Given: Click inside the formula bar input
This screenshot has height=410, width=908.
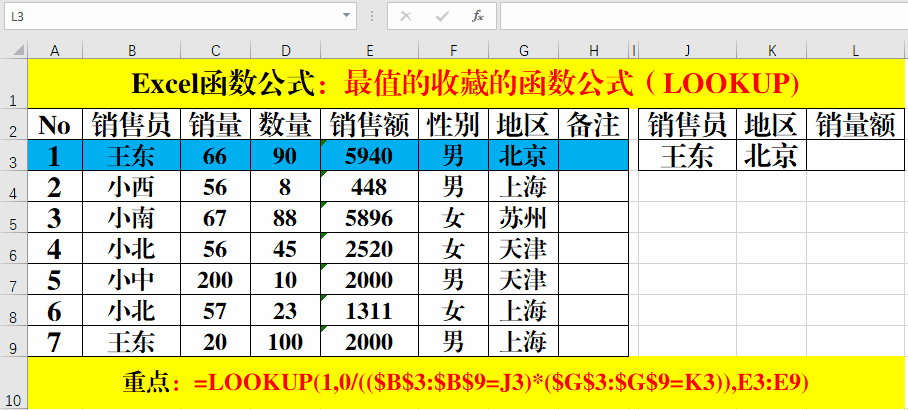Looking at the screenshot, I should click(x=704, y=16).
